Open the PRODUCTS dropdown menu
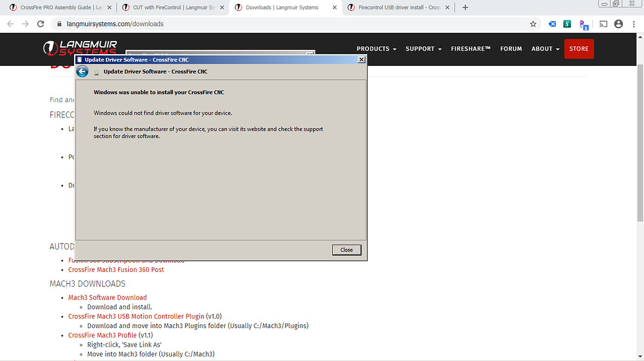 376,49
